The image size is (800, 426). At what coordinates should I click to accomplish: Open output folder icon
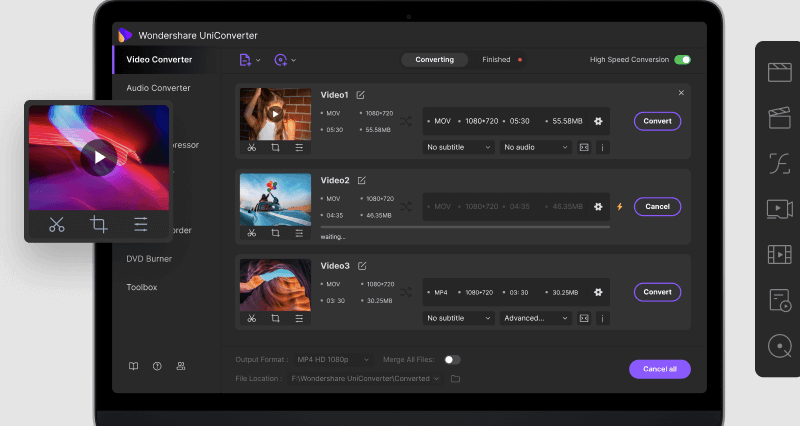[456, 379]
